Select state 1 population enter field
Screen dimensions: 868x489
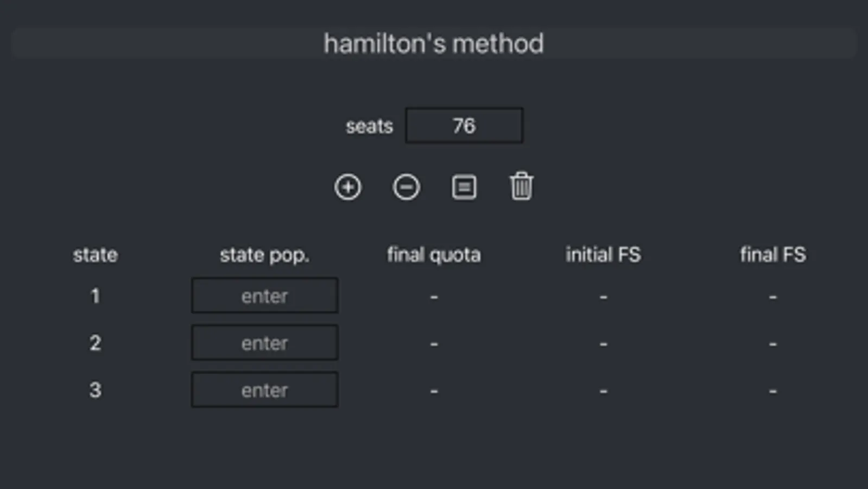264,296
